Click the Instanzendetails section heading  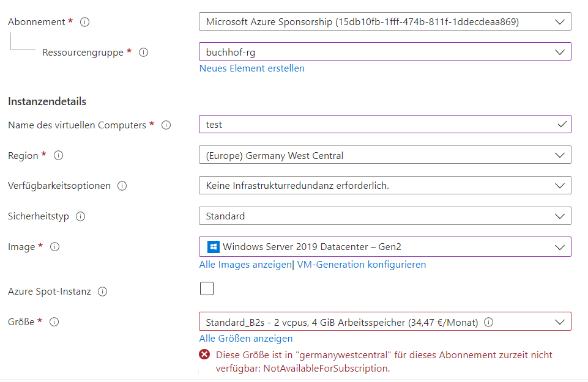tap(47, 101)
